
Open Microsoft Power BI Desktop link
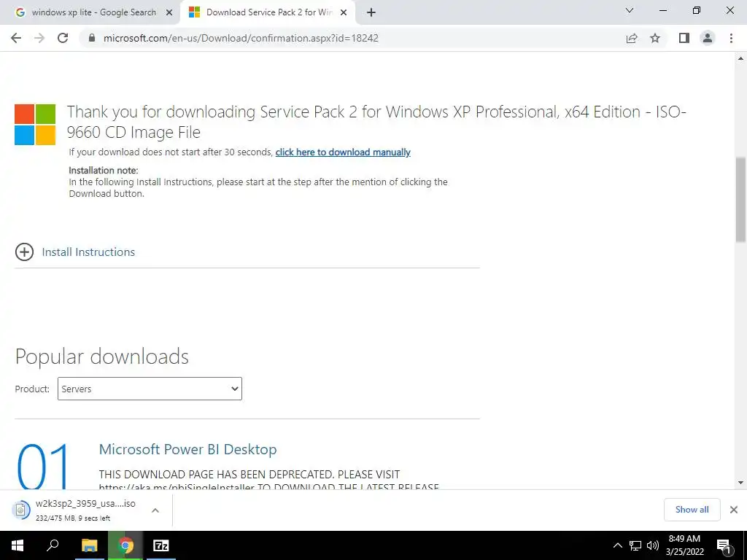pyautogui.click(x=187, y=449)
